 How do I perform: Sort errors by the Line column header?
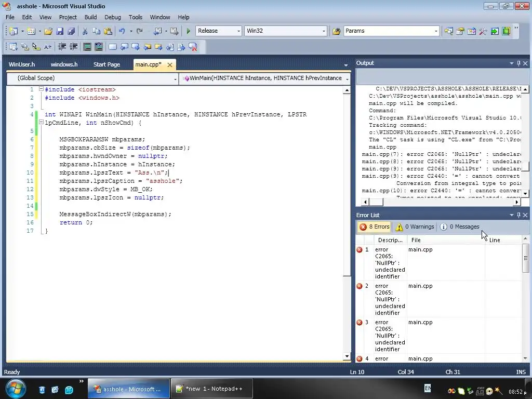pos(503,240)
